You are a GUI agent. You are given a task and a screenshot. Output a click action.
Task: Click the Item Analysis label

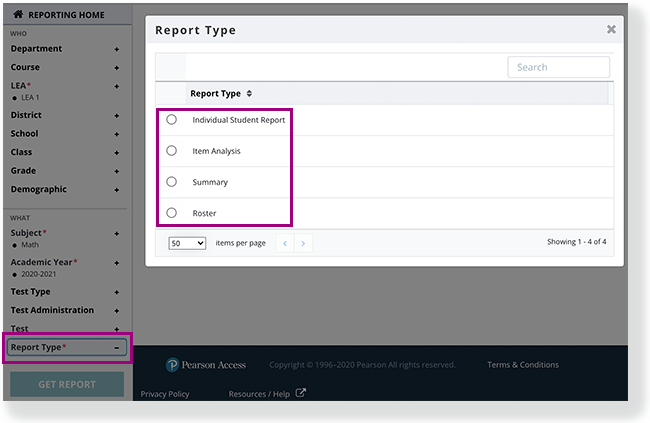click(216, 151)
